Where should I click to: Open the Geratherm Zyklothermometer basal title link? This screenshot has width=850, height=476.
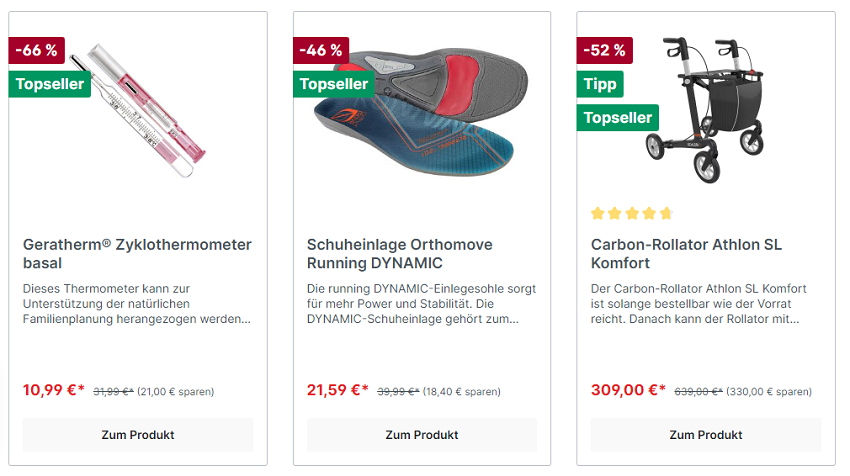point(137,254)
